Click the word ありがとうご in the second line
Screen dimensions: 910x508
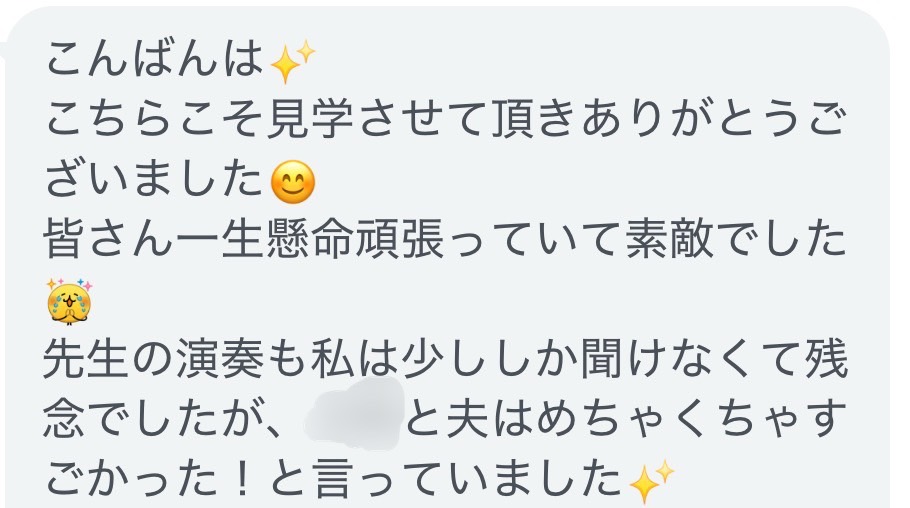coord(714,119)
